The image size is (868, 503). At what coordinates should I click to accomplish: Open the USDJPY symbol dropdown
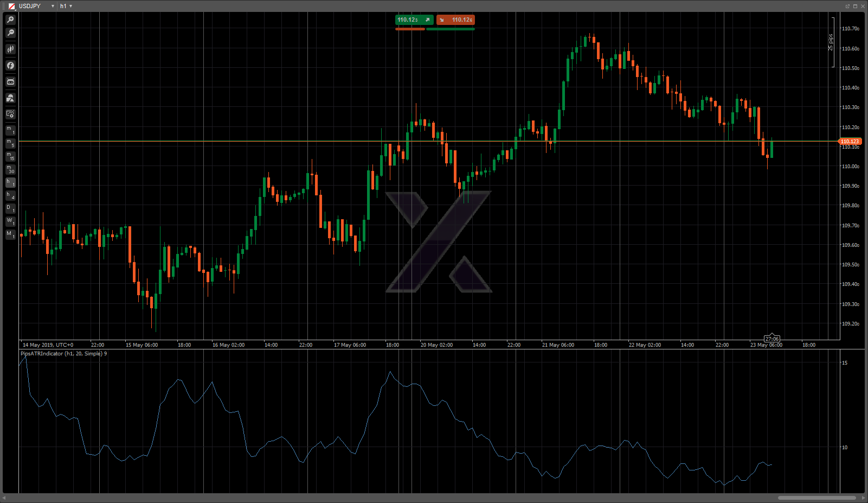pos(53,6)
